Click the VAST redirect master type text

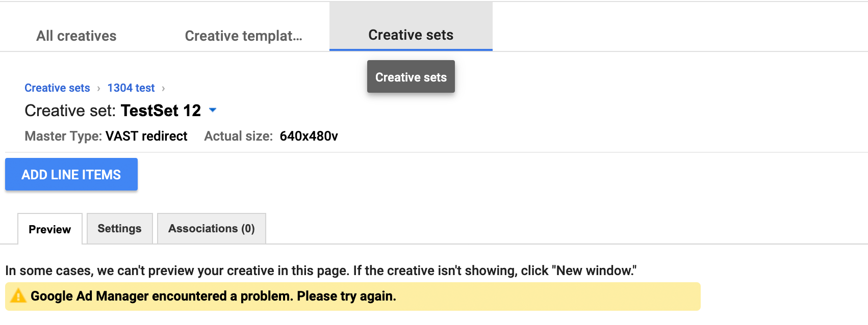pyautogui.click(x=146, y=136)
